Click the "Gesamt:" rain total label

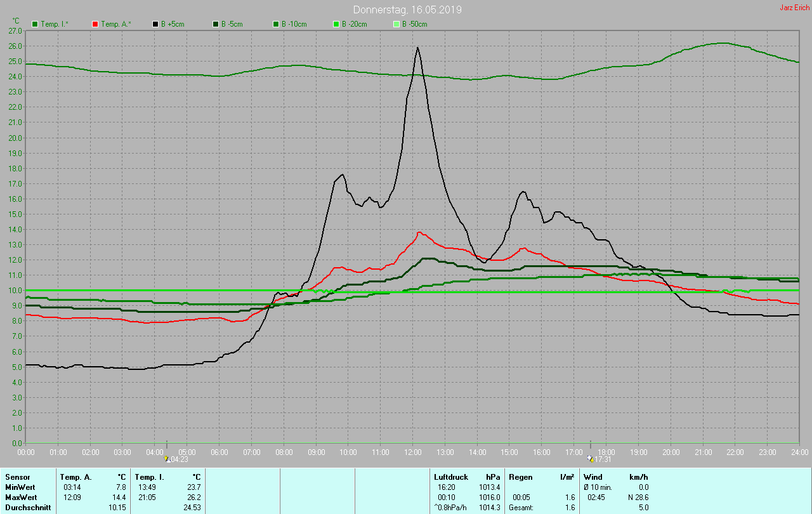(521, 508)
